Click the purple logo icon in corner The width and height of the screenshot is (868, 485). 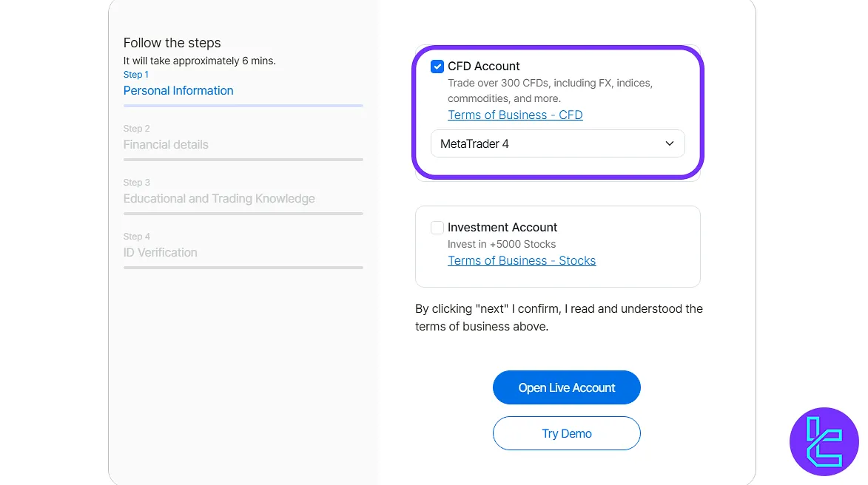(824, 441)
